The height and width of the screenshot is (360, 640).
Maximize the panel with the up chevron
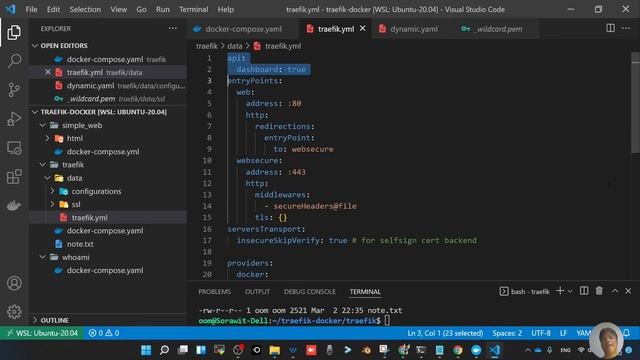pyautogui.click(x=615, y=291)
